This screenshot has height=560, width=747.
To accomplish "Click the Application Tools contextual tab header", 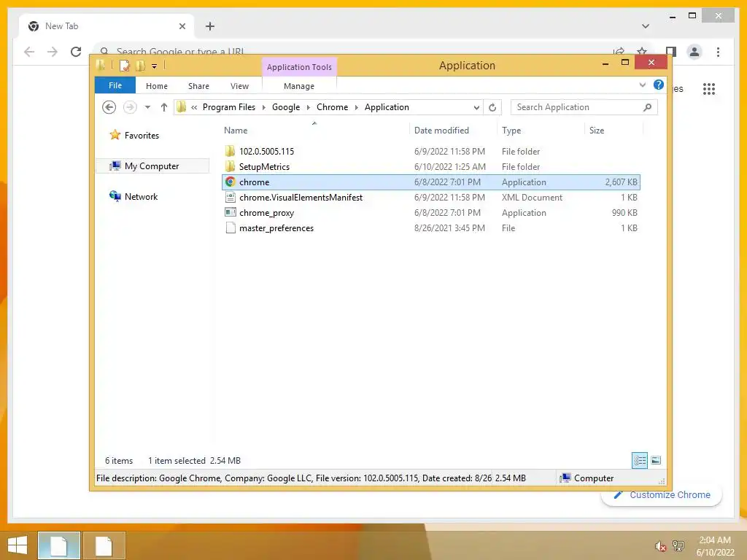I will (299, 67).
